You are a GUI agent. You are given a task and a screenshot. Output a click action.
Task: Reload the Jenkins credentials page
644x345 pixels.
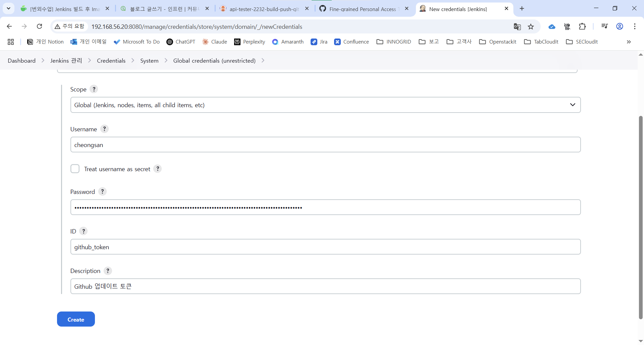click(39, 26)
